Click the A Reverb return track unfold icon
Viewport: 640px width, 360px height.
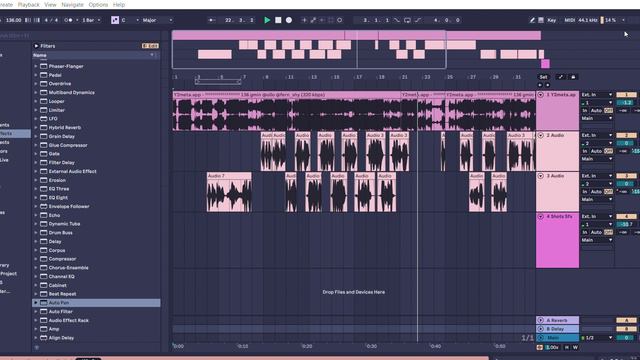(x=541, y=320)
